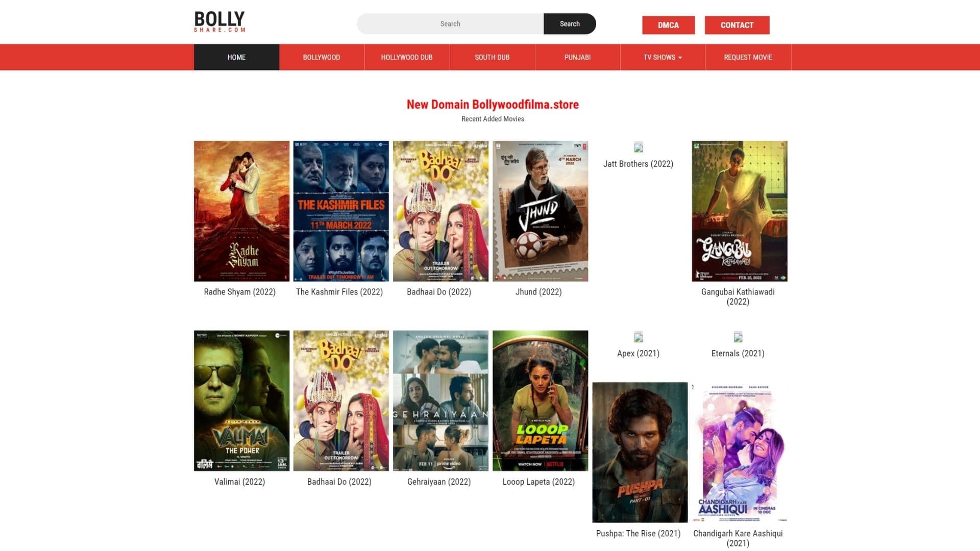
Task: Click the Gehraiyaan (2022) title link
Action: tap(439, 482)
